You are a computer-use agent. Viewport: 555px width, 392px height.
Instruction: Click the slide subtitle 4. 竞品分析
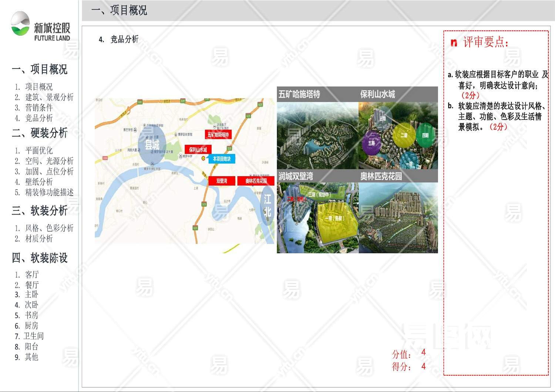click(118, 39)
